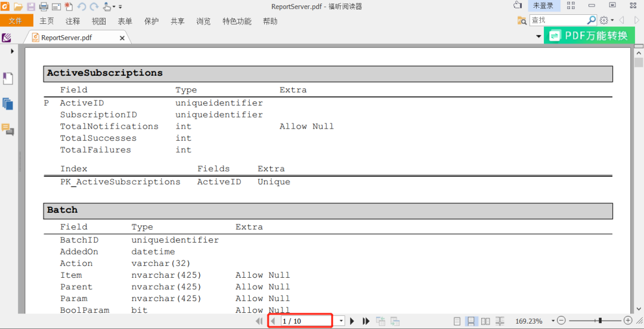Switch to the 主页 ribbon tab

(47, 21)
